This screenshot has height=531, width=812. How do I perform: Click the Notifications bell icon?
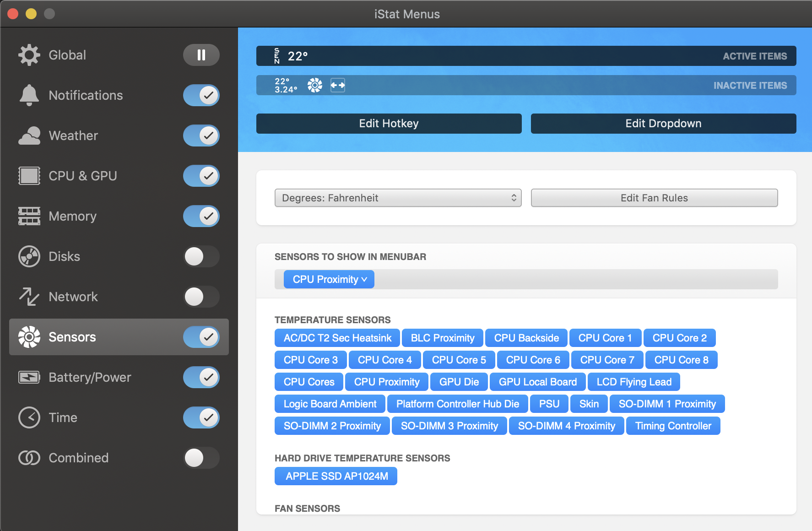(x=29, y=95)
